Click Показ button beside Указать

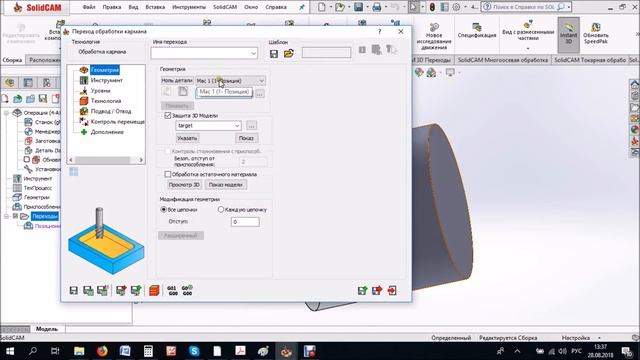click(x=246, y=138)
